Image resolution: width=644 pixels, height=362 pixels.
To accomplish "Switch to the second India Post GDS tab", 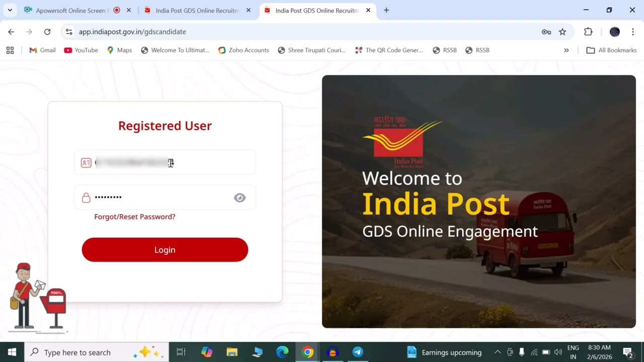I will [197, 10].
